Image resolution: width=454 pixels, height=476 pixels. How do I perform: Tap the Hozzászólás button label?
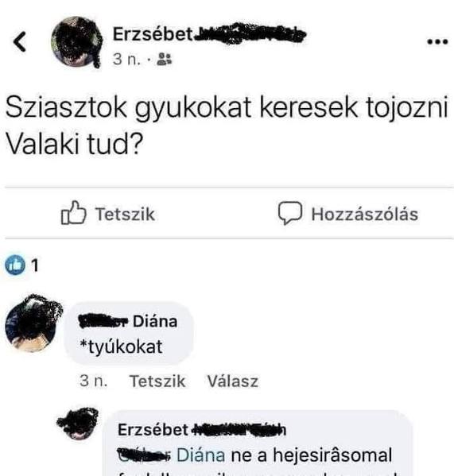pyautogui.click(x=365, y=214)
